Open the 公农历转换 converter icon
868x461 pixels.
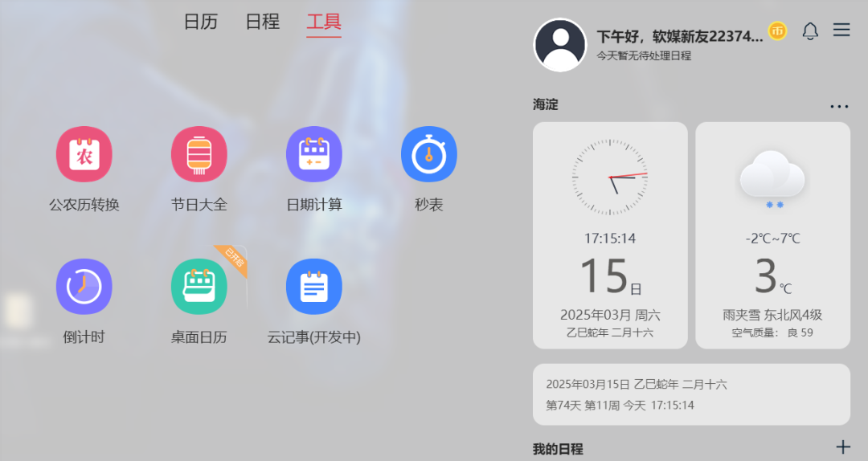[x=84, y=154]
